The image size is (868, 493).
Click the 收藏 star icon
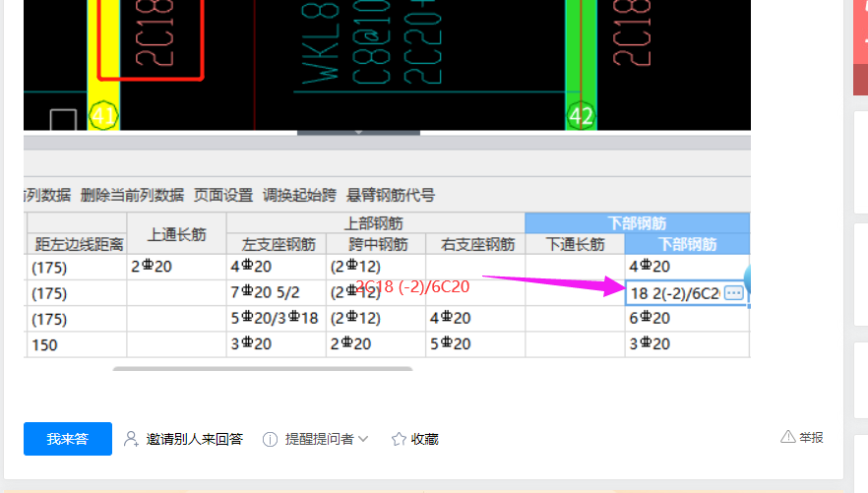pyautogui.click(x=399, y=439)
